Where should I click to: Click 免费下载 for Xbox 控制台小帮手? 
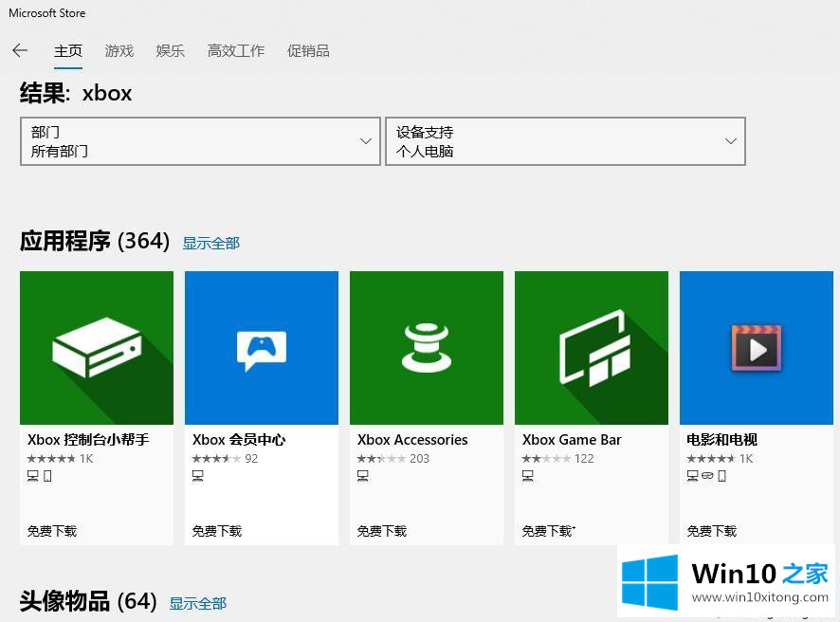tap(52, 531)
